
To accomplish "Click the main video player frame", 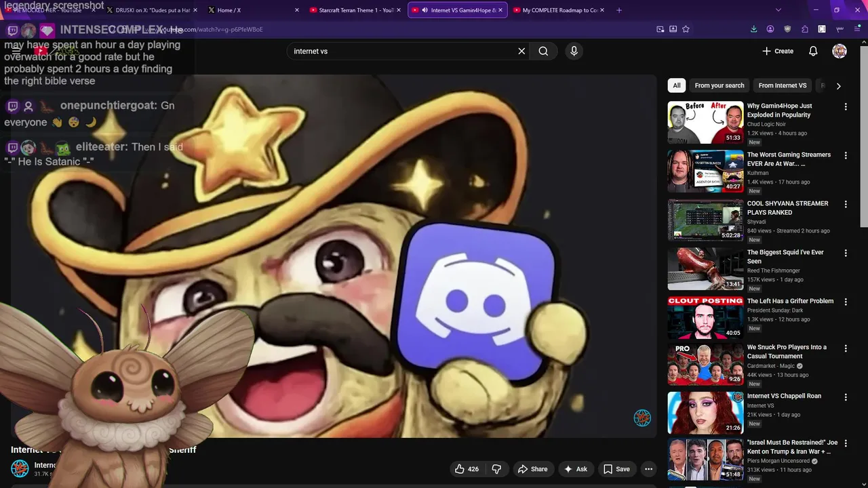I will click(x=334, y=256).
